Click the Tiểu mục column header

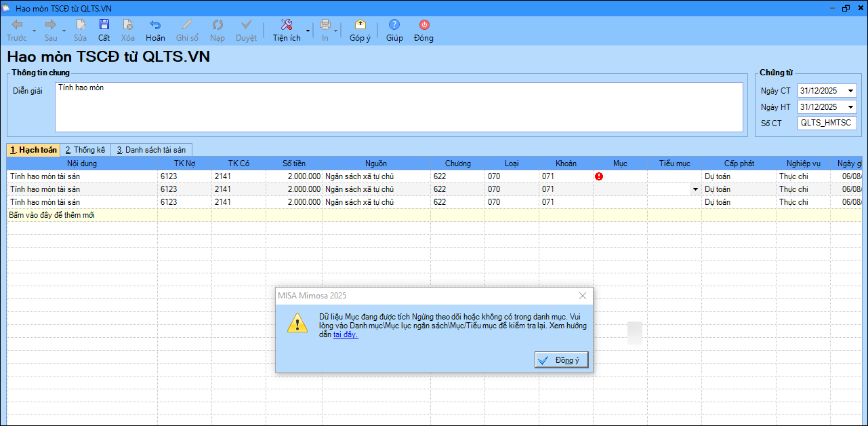point(674,163)
